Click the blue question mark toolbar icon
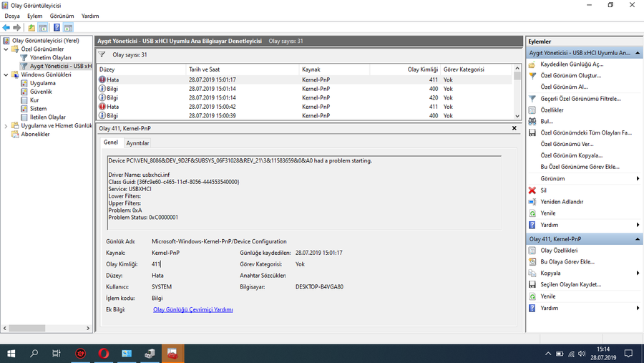 point(57,28)
